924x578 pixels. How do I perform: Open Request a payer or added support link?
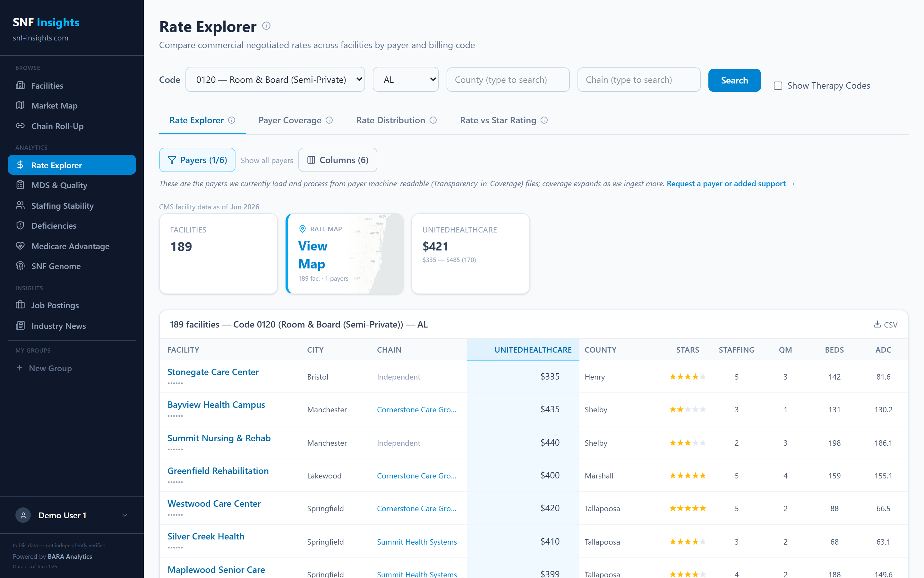pos(731,183)
